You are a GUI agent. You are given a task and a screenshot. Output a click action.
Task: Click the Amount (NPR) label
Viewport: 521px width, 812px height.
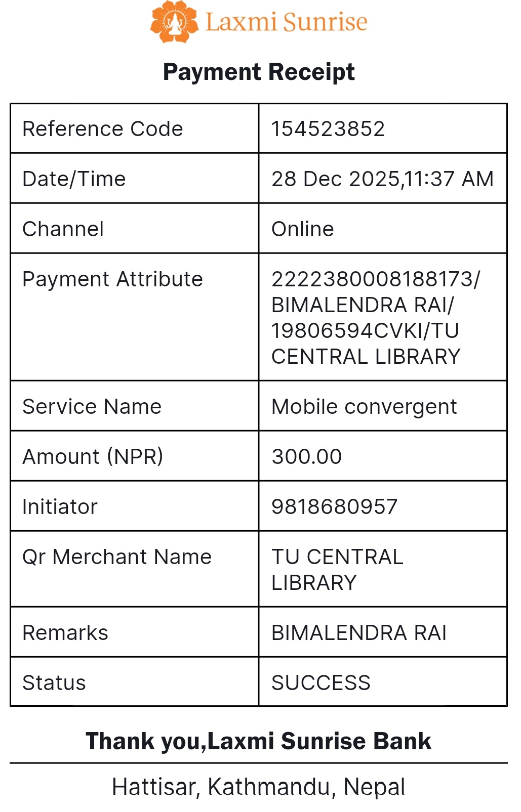(93, 457)
